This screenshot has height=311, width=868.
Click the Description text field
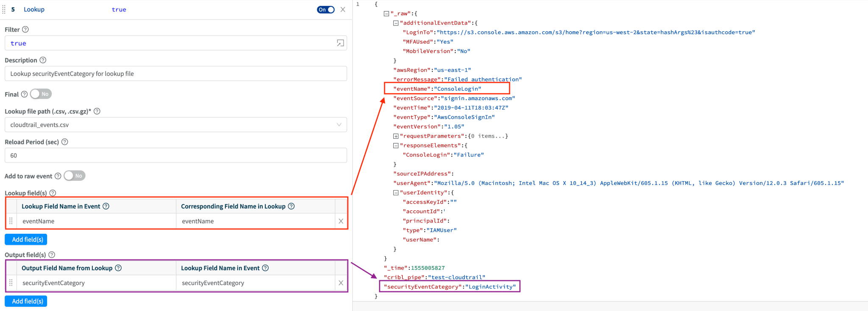point(175,74)
